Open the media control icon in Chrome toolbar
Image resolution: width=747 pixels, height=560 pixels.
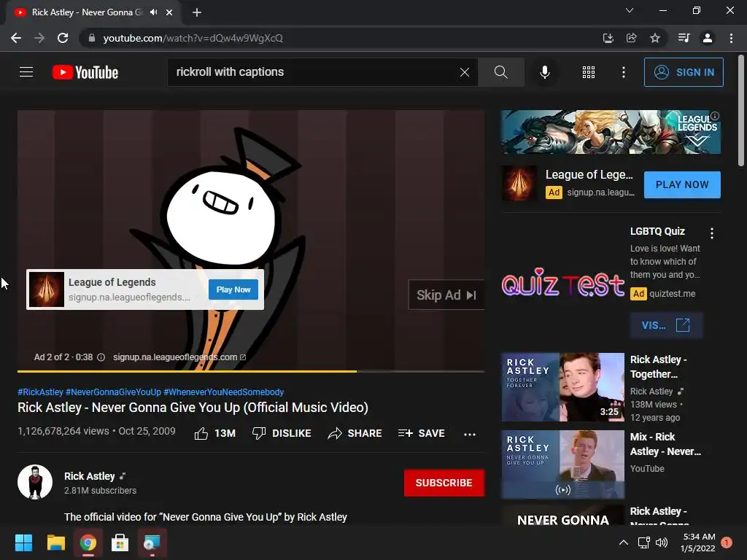(x=684, y=38)
